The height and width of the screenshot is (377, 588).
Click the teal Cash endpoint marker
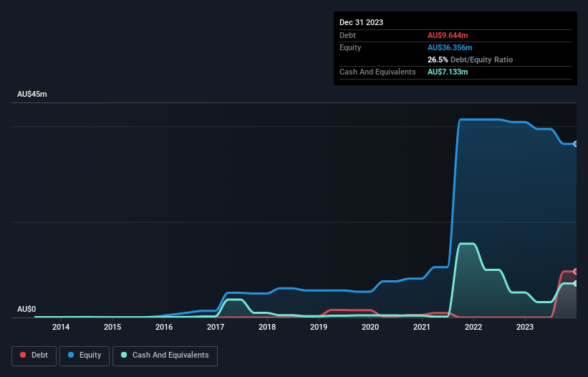576,284
